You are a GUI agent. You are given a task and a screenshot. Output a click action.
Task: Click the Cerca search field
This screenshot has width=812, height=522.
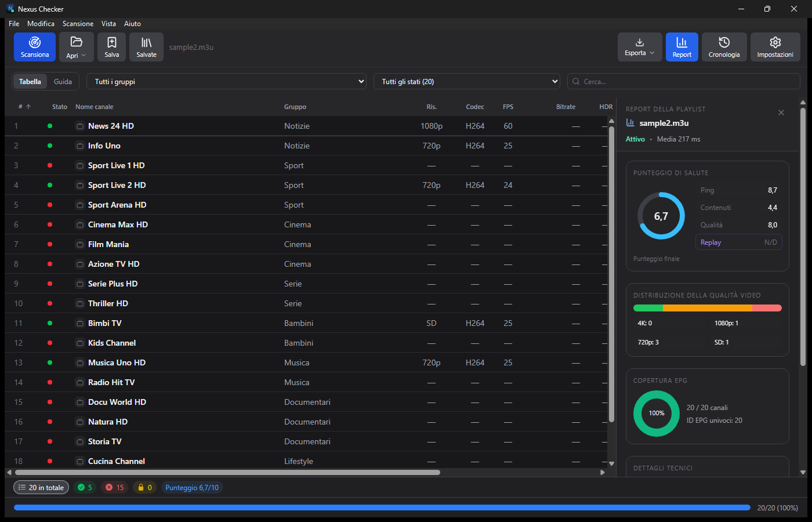pyautogui.click(x=684, y=82)
